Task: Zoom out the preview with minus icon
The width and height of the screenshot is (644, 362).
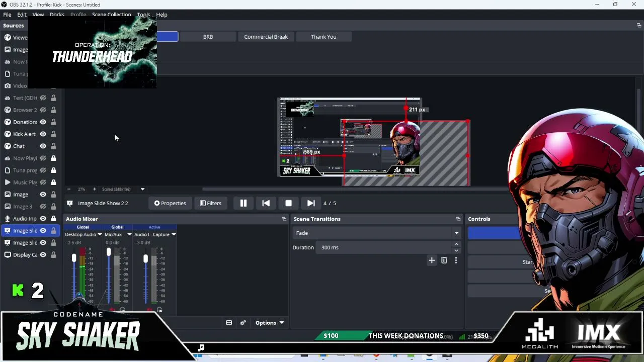Action: (68, 189)
